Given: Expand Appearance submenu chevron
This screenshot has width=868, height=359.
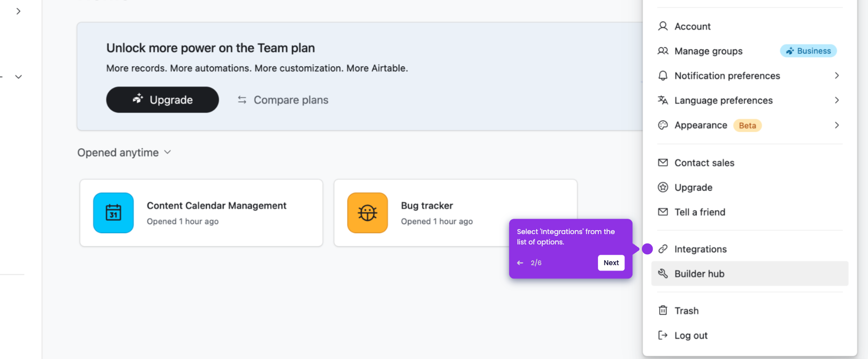Looking at the screenshot, I should (x=836, y=125).
